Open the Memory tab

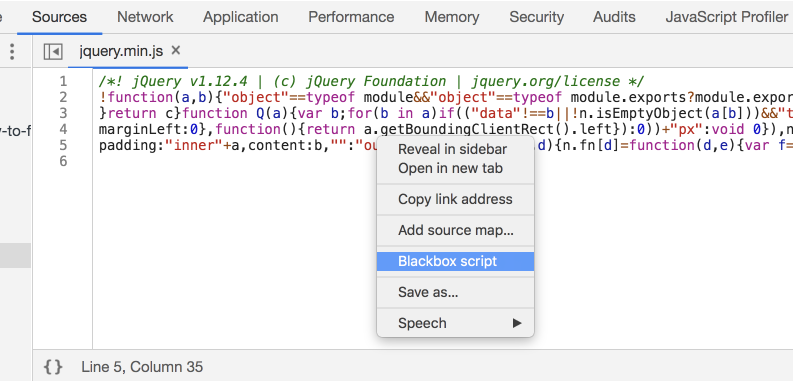tap(452, 17)
